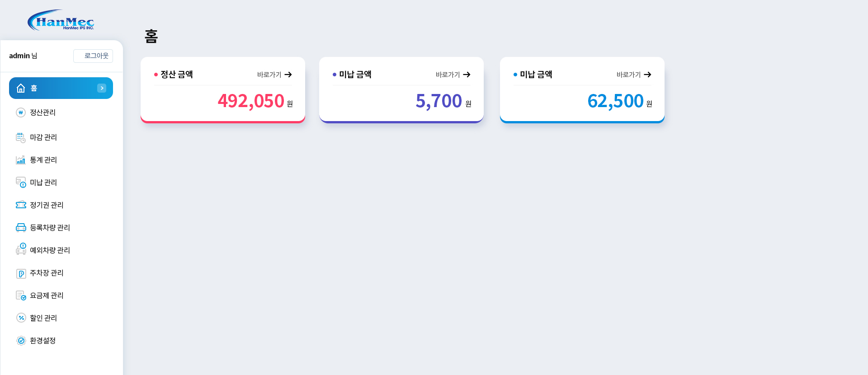Click the 요금제 관리 checklist icon

point(21,295)
